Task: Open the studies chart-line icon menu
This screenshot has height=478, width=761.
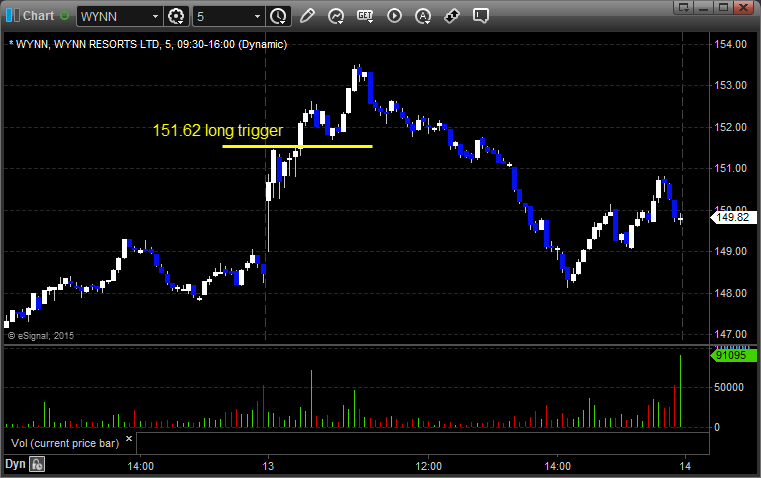Action: tap(336, 16)
